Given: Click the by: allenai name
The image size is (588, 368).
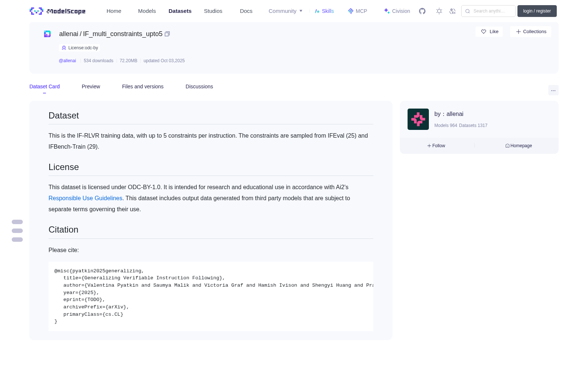Looking at the screenshot, I should click(449, 114).
